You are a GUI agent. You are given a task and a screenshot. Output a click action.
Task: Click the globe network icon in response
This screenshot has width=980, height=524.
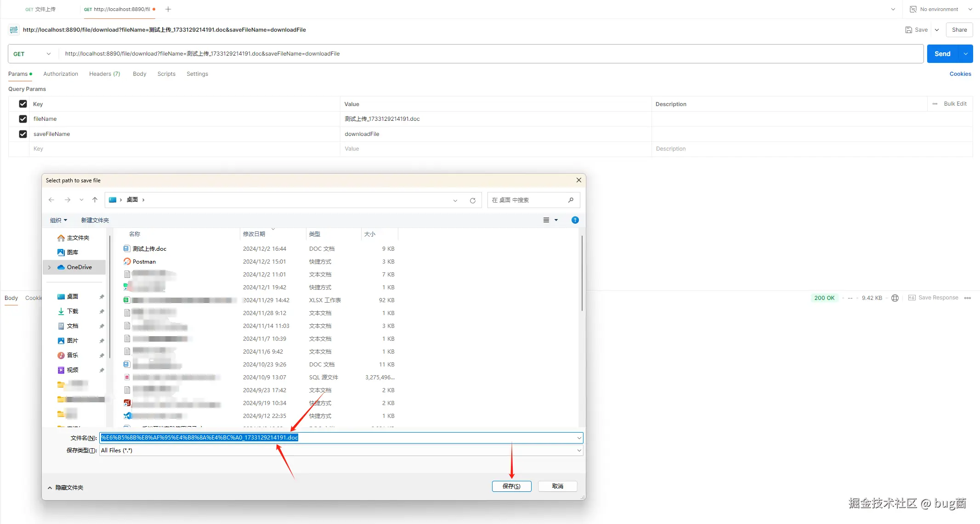point(895,298)
